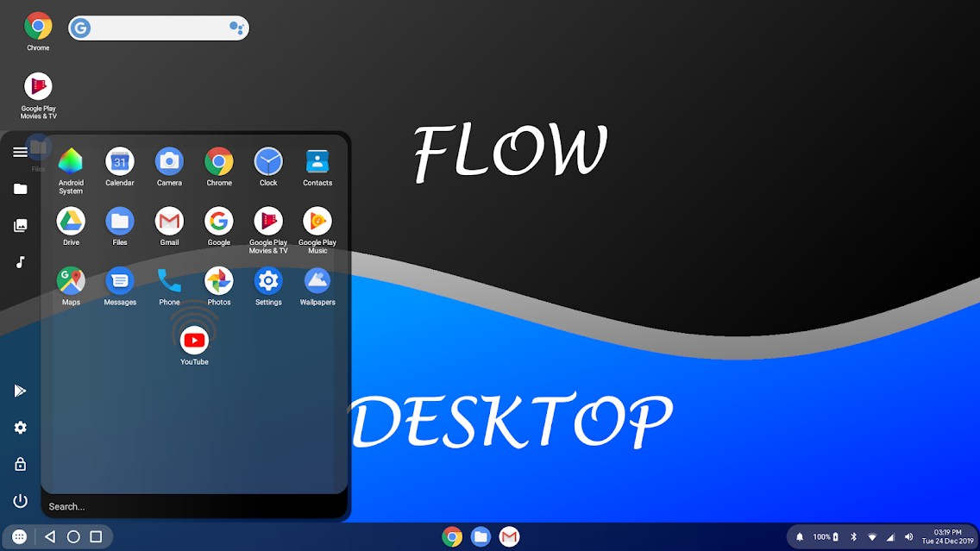Open the YouTube app
Image resolution: width=980 pixels, height=551 pixels.
(x=193, y=340)
